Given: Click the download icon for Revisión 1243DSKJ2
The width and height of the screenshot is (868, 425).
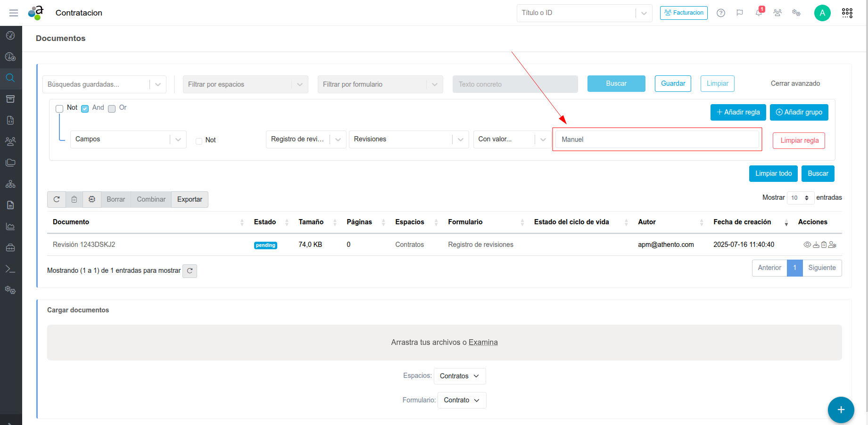Looking at the screenshot, I should tap(816, 245).
